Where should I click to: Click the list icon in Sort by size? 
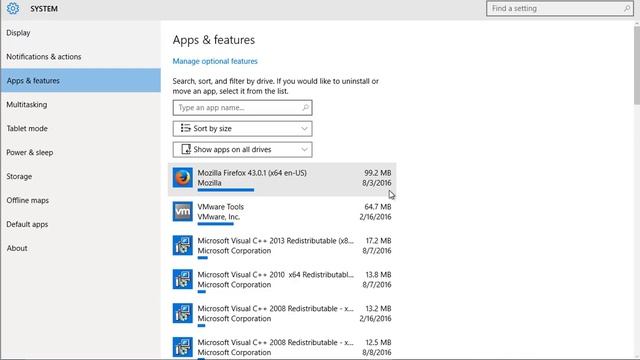pos(185,128)
